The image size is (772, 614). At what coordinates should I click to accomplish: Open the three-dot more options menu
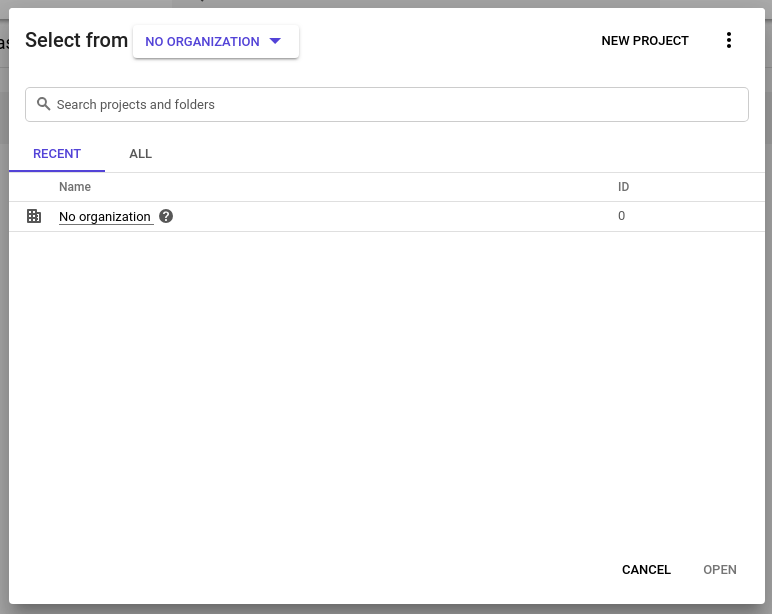pos(728,41)
